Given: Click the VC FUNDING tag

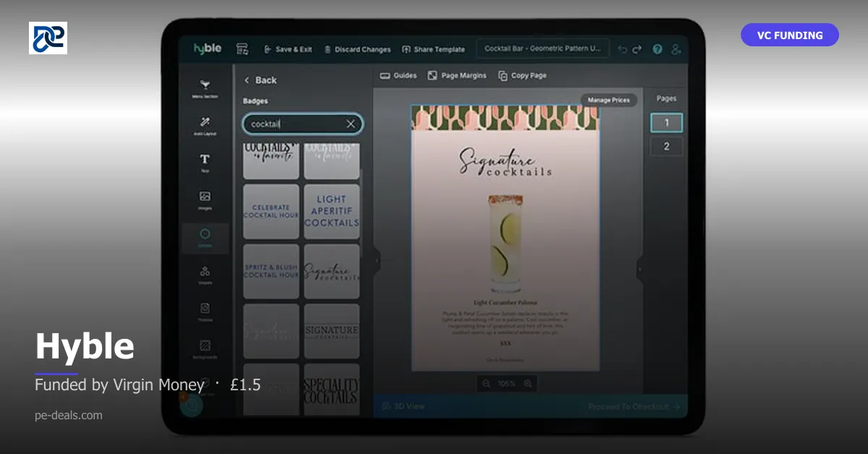Looking at the screenshot, I should coord(790,35).
